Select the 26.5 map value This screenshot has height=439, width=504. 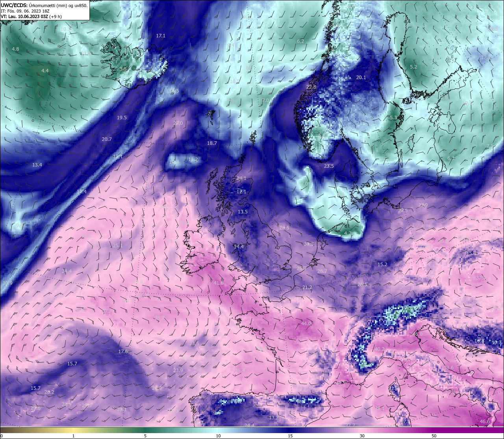click(362, 284)
